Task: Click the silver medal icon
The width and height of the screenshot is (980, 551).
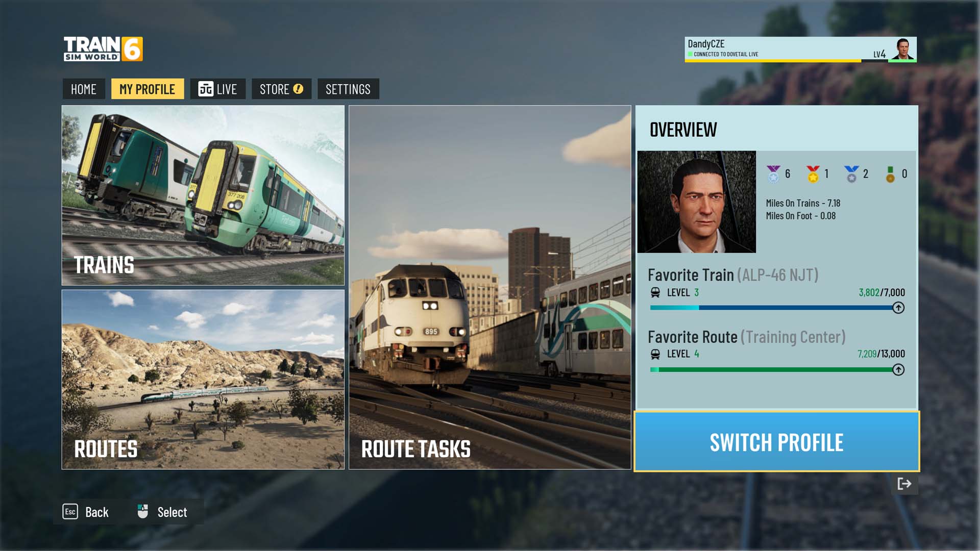Action: point(851,174)
